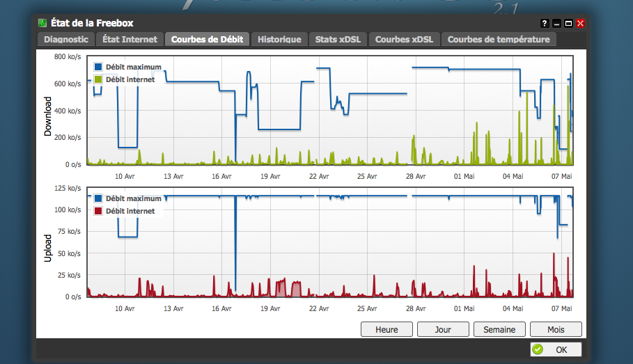The width and height of the screenshot is (633, 364).
Task: Click Débit internet label in Upload legend
Action: [130, 211]
